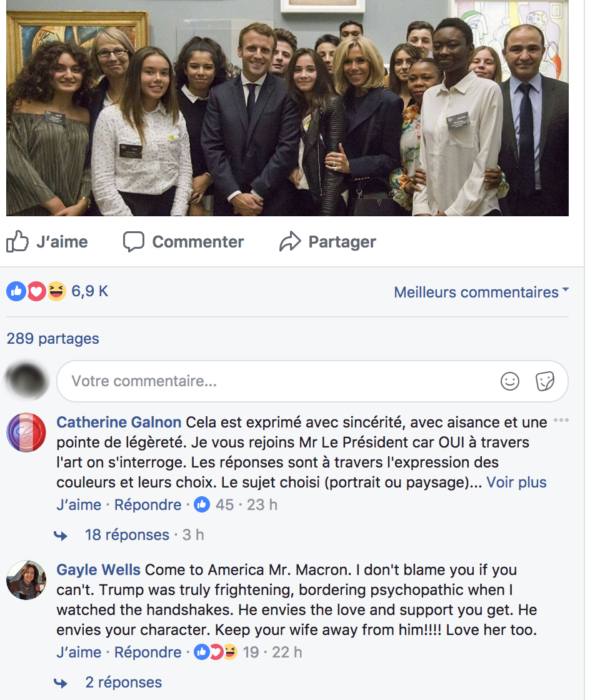Image resolution: width=590 pixels, height=700 pixels.
Task: Open the Meilleurs commentaires sort dropdown
Action: [x=481, y=292]
